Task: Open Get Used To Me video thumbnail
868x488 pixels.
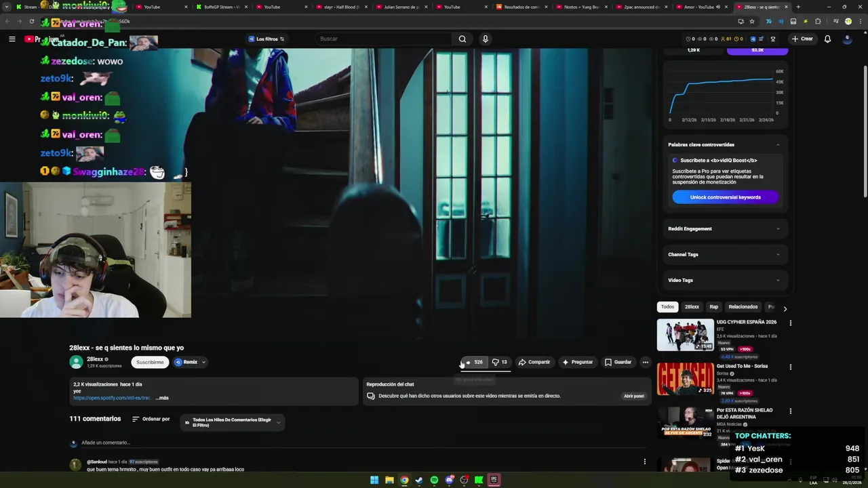Action: pyautogui.click(x=685, y=379)
